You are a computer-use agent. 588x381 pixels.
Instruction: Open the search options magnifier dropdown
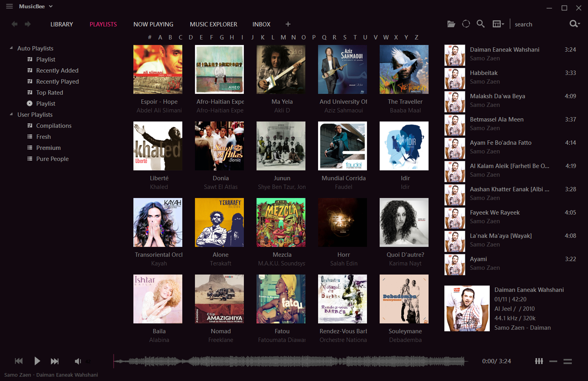575,24
